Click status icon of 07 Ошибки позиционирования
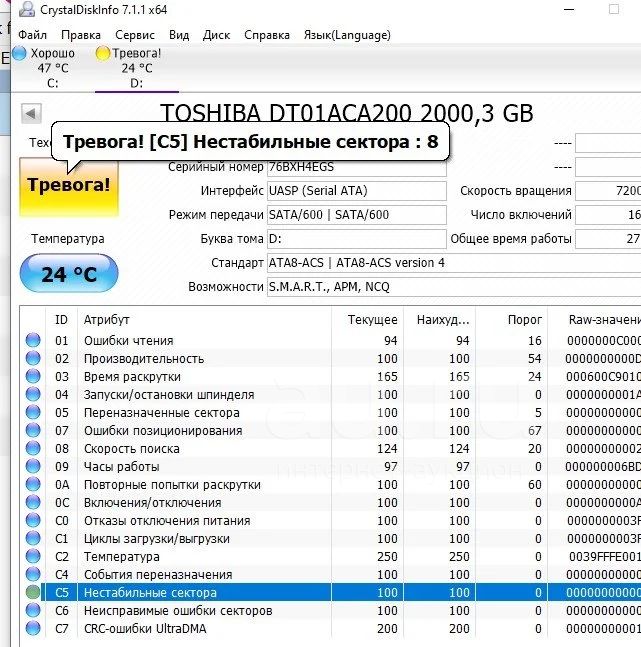 pos(33,430)
